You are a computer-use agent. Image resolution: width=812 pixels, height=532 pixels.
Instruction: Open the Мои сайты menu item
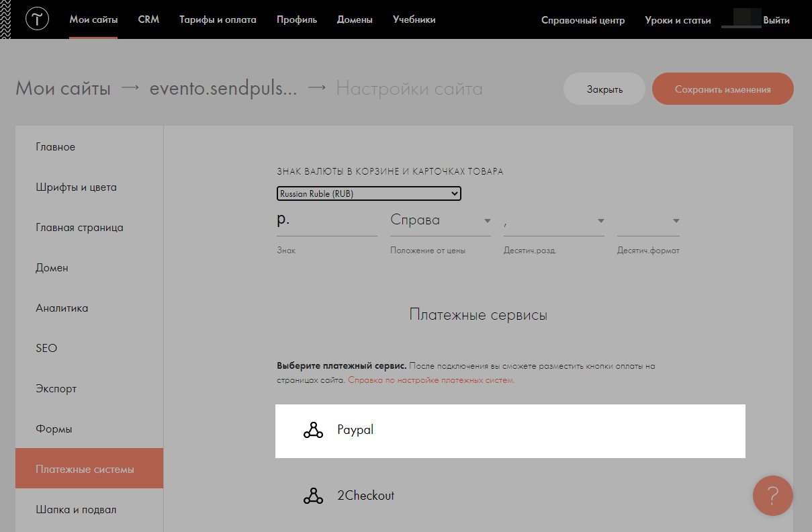click(93, 19)
